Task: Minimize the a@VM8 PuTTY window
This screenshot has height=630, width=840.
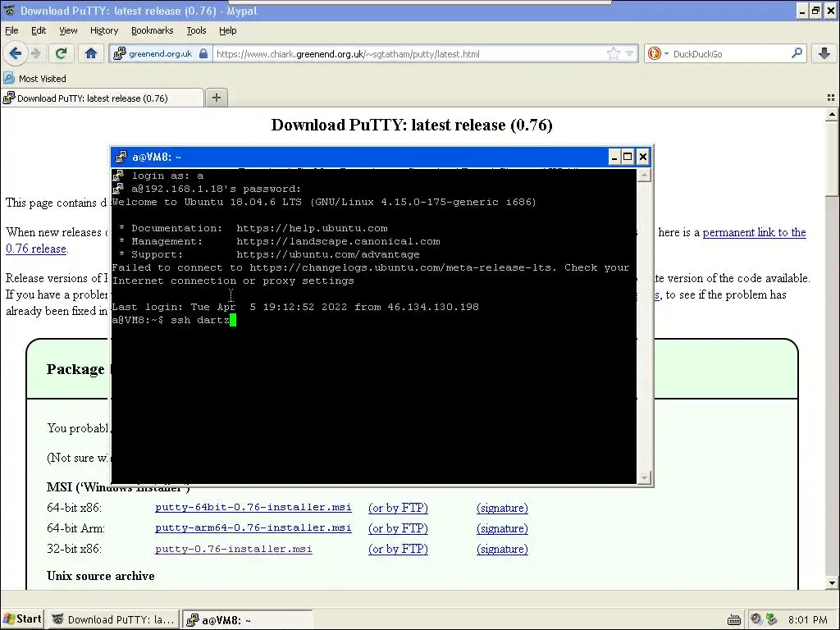Action: [x=614, y=157]
